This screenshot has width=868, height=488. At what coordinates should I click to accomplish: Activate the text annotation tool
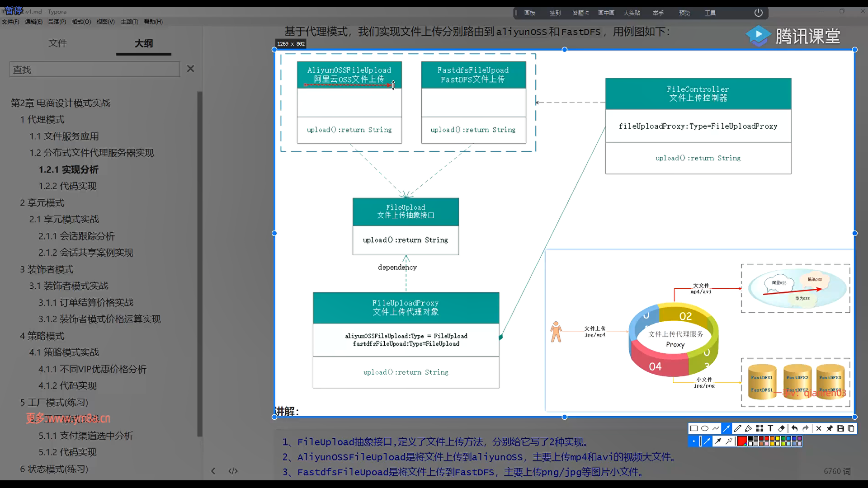tap(770, 428)
